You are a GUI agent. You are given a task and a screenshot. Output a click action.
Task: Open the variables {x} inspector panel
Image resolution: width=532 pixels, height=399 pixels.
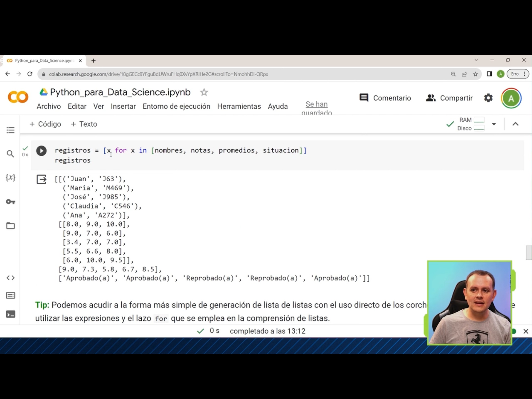[10, 178]
